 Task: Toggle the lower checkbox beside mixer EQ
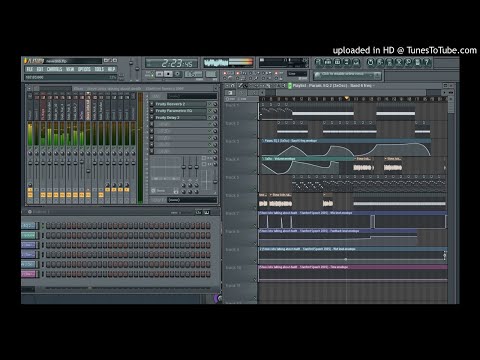click(x=204, y=164)
